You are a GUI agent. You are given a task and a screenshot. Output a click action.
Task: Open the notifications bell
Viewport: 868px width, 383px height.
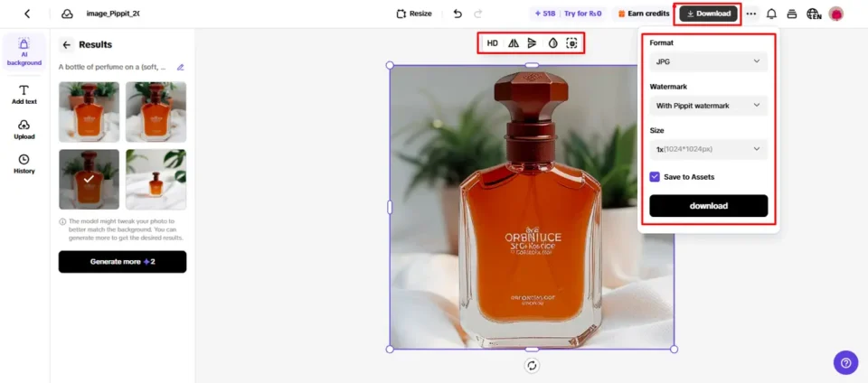point(771,14)
